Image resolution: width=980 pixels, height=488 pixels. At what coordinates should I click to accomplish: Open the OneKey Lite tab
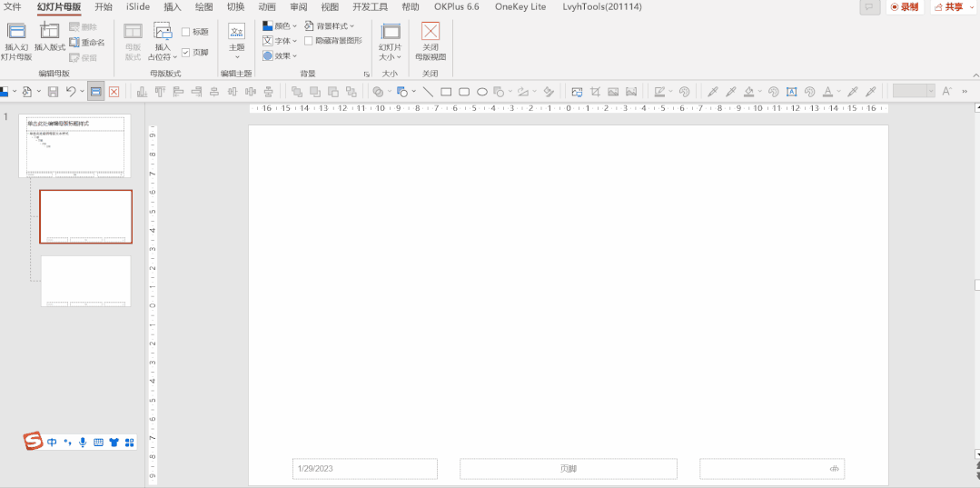pyautogui.click(x=520, y=7)
